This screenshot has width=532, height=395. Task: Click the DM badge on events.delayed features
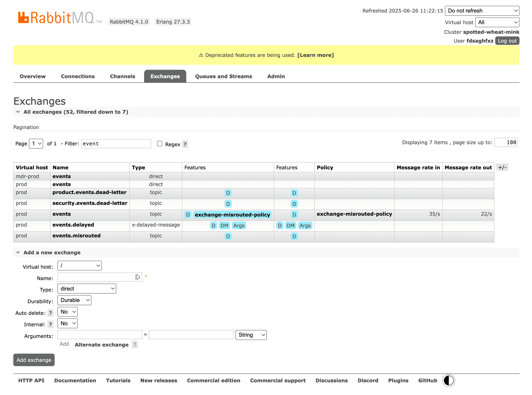(224, 225)
